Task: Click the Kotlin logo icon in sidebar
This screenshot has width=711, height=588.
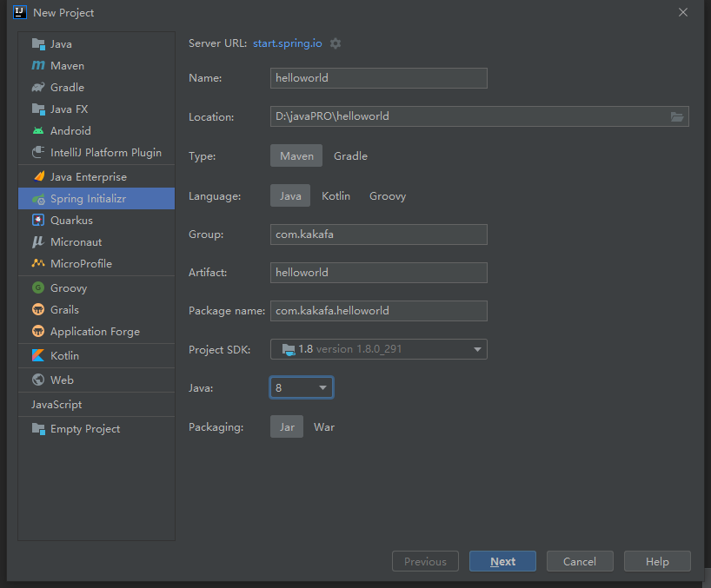Action: coord(38,355)
